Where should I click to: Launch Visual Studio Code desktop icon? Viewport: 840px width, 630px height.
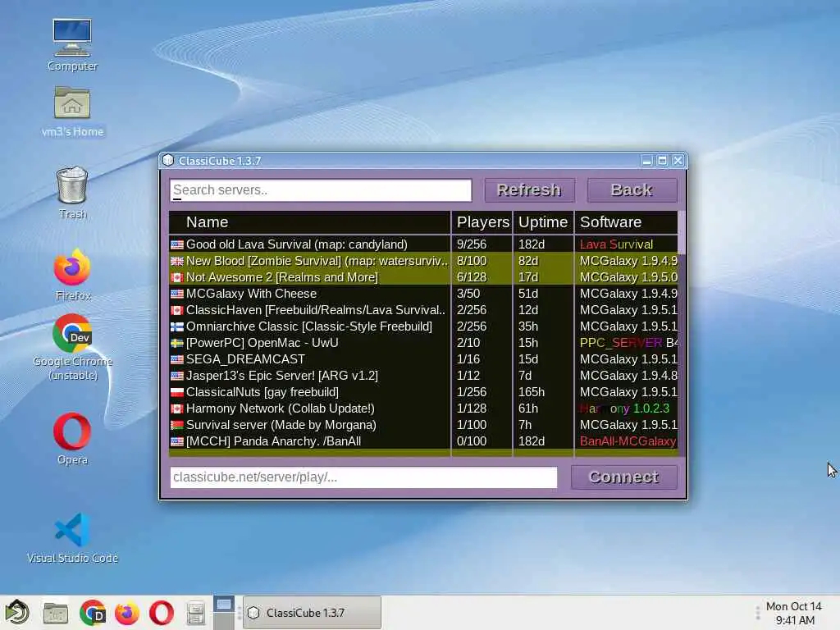[72, 537]
